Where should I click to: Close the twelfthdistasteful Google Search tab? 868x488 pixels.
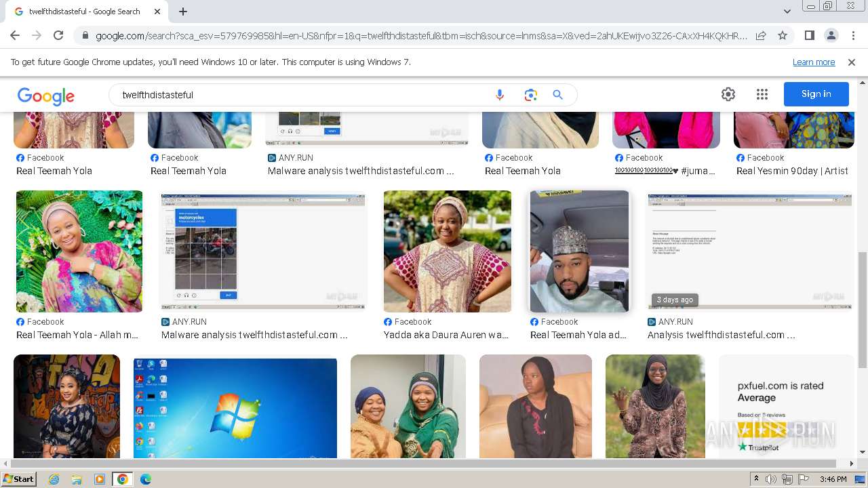pos(157,12)
